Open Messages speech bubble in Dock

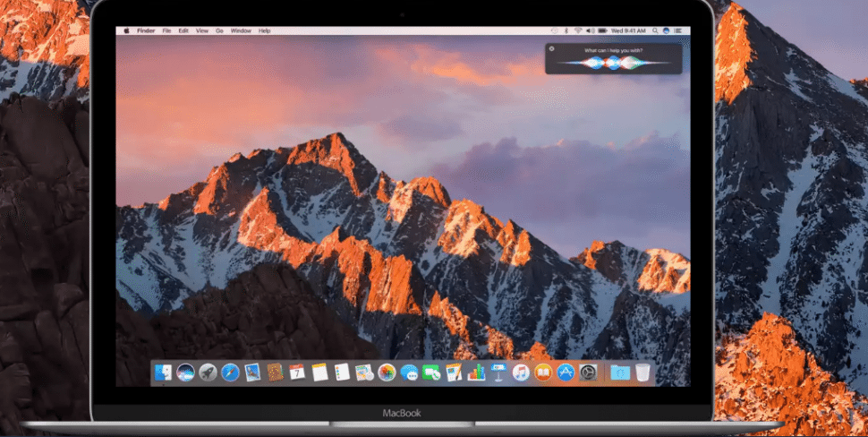409,373
